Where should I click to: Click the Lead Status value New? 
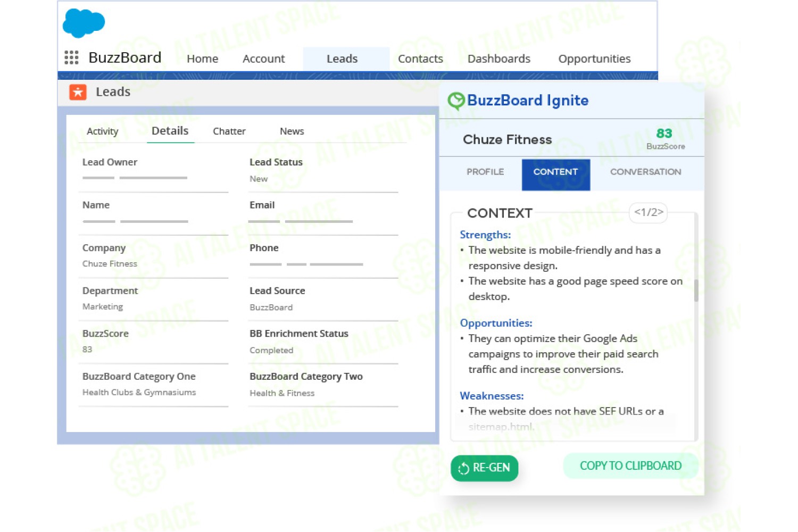[259, 179]
